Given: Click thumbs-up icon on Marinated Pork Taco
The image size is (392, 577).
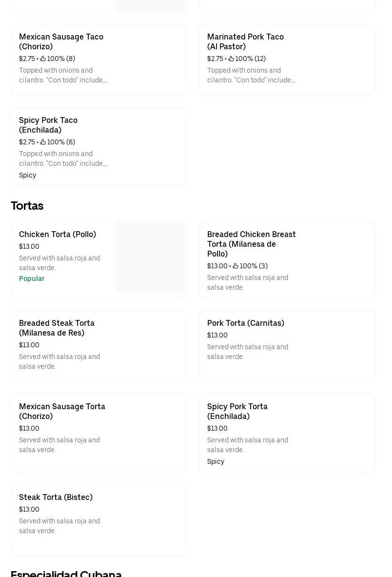Looking at the screenshot, I should [231, 59].
